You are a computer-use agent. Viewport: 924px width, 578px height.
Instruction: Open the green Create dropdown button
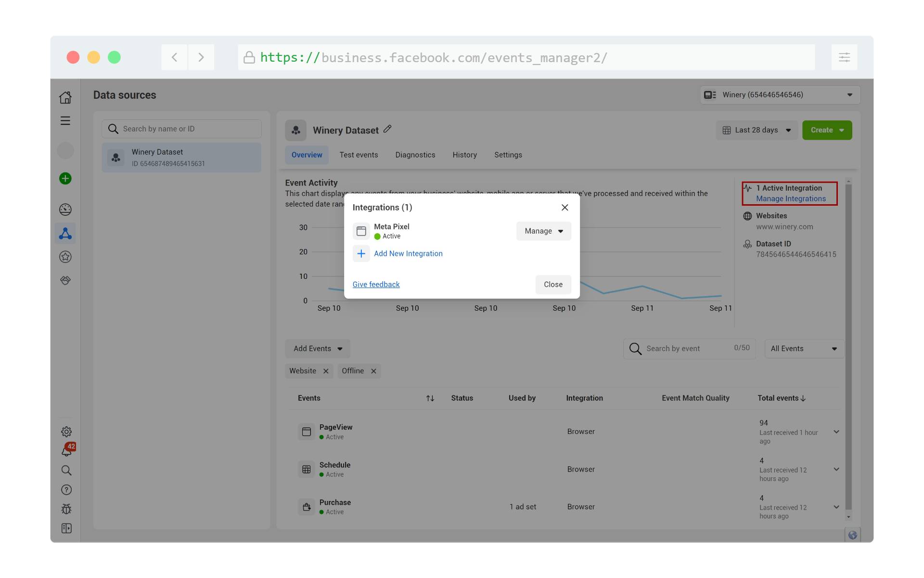(827, 130)
